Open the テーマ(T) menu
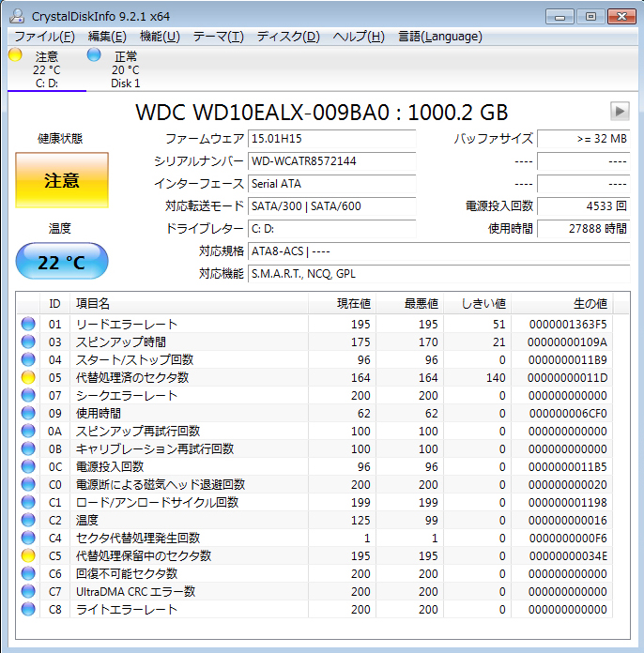644x653 pixels. pyautogui.click(x=218, y=37)
